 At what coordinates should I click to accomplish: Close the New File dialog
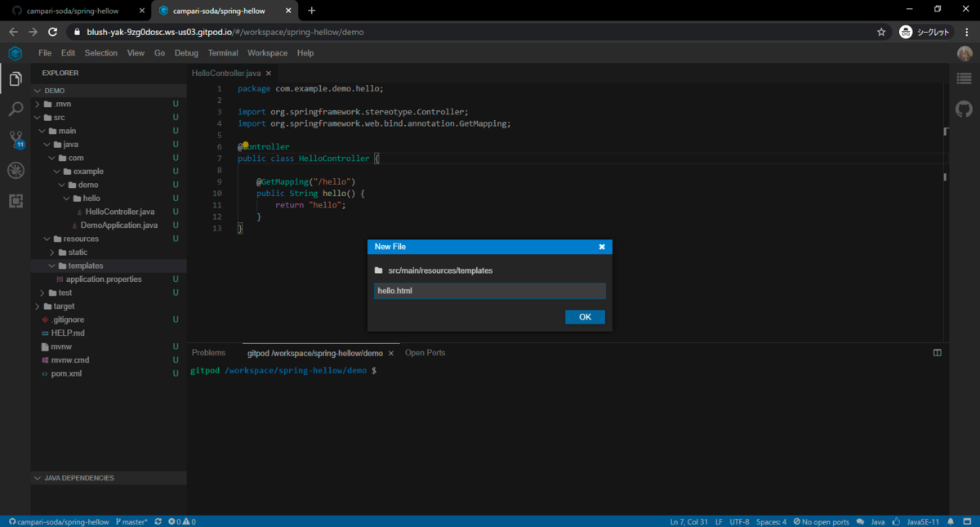tap(602, 247)
